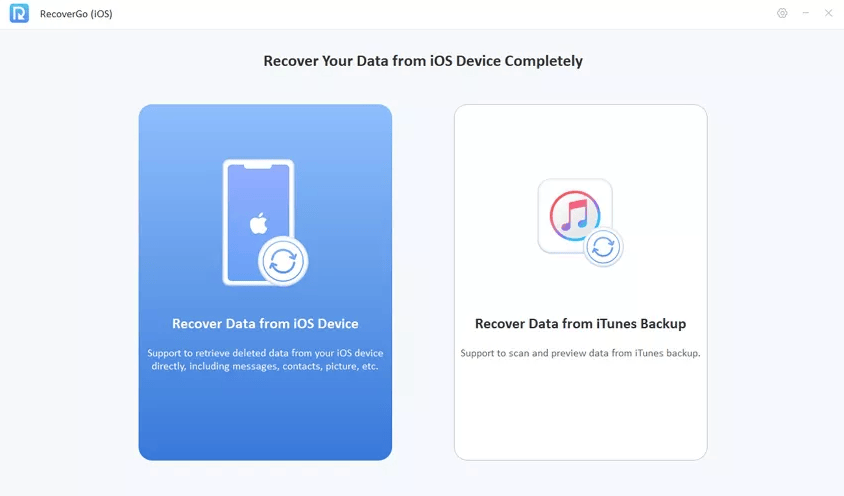Open settings via the gear icon
The width and height of the screenshot is (844, 496).
click(782, 13)
